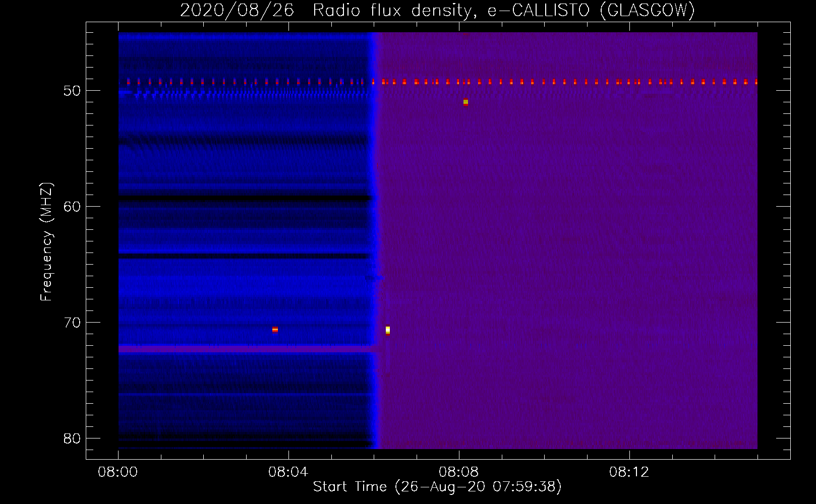The width and height of the screenshot is (816, 504).
Task: Click the red spot near 71 MHz before 08:04
Action: pyautogui.click(x=275, y=330)
